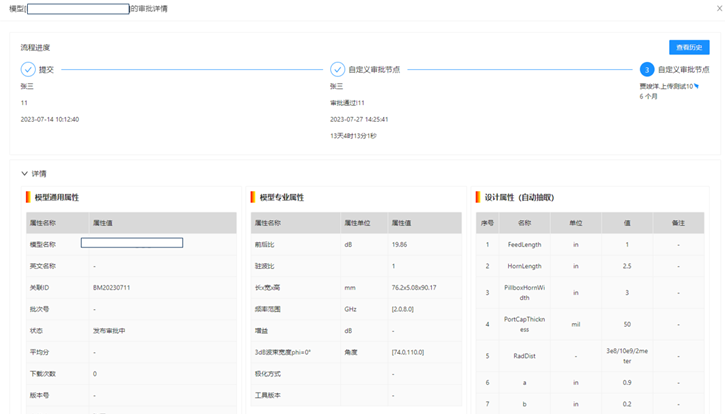This screenshot has height=414, width=725.
Task: Click the 提交 step checkmark icon
Action: [28, 70]
